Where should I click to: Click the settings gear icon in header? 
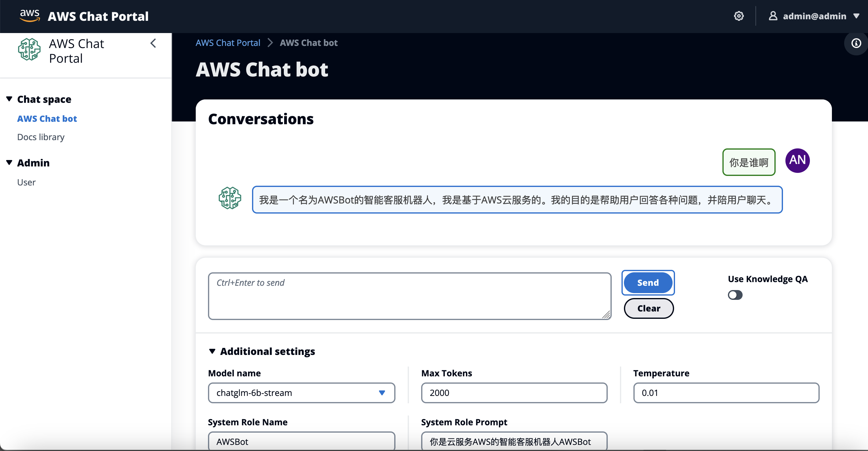(739, 16)
